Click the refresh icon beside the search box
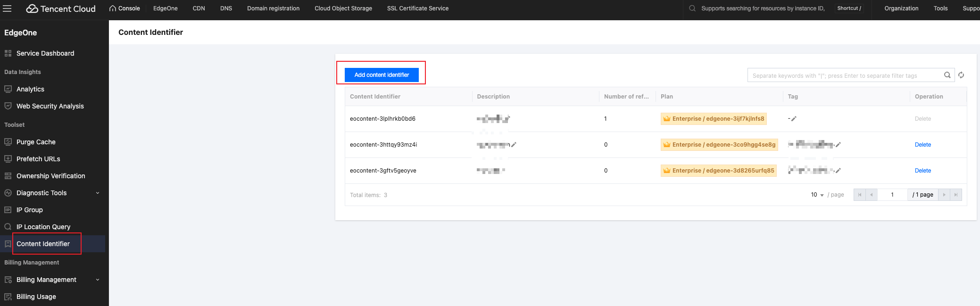The height and width of the screenshot is (306, 980). (961, 75)
